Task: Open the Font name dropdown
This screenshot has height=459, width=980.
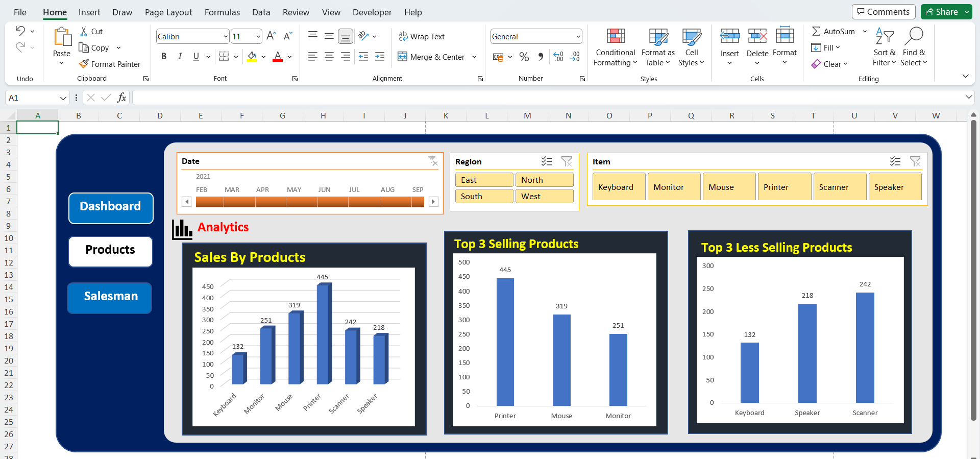Action: 226,36
